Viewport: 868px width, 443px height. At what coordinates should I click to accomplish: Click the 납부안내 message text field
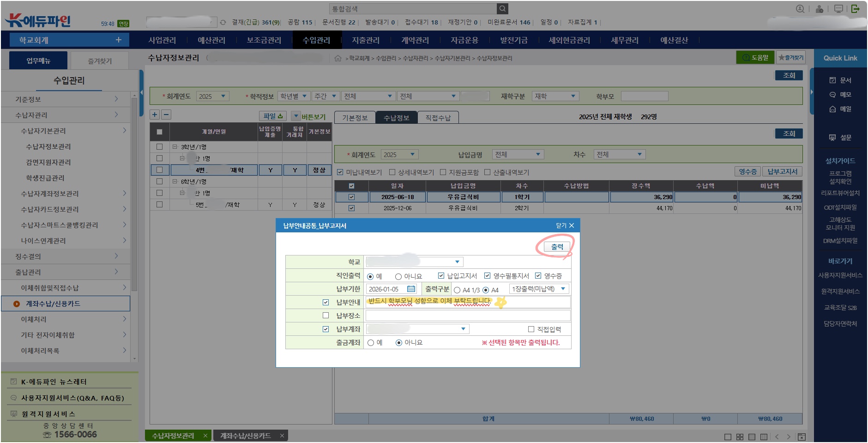click(x=468, y=302)
